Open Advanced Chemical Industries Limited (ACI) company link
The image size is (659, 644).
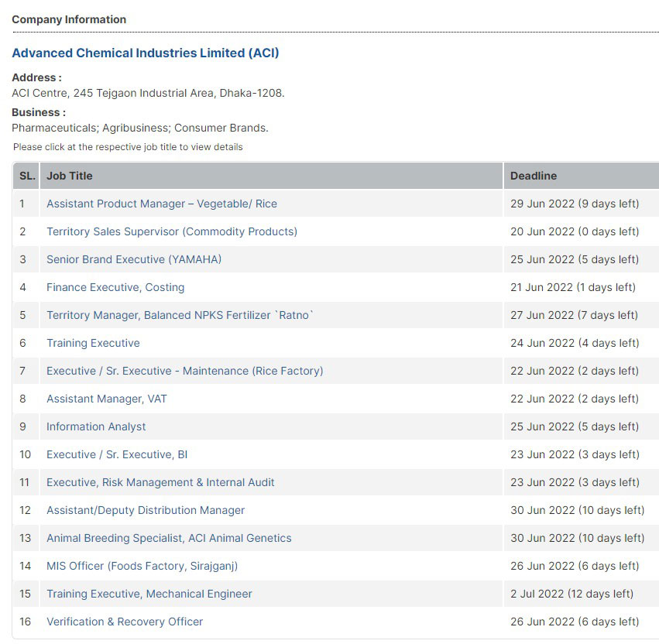[146, 53]
